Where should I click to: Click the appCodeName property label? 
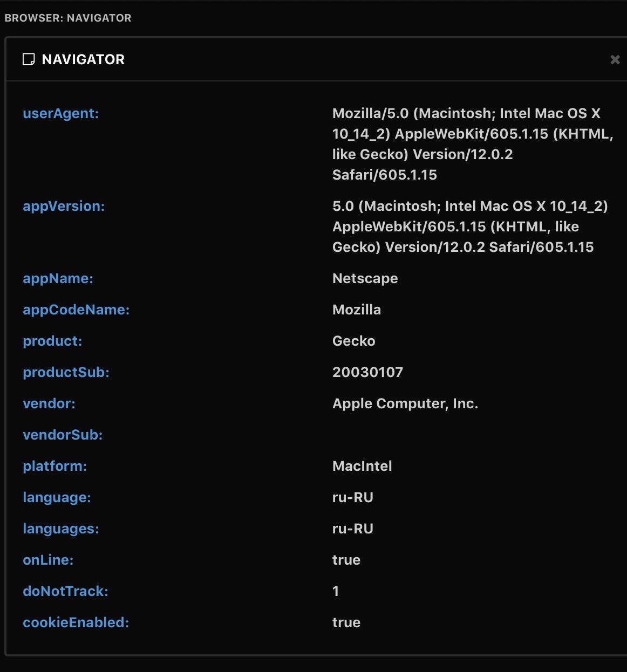pos(76,310)
